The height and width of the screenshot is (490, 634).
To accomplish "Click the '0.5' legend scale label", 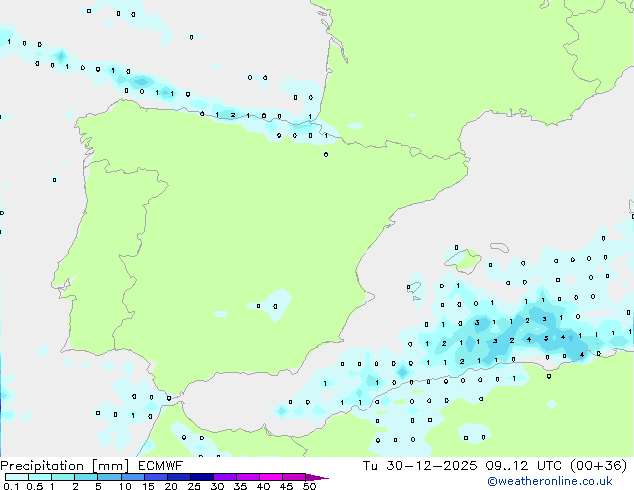I will click(x=35, y=486).
